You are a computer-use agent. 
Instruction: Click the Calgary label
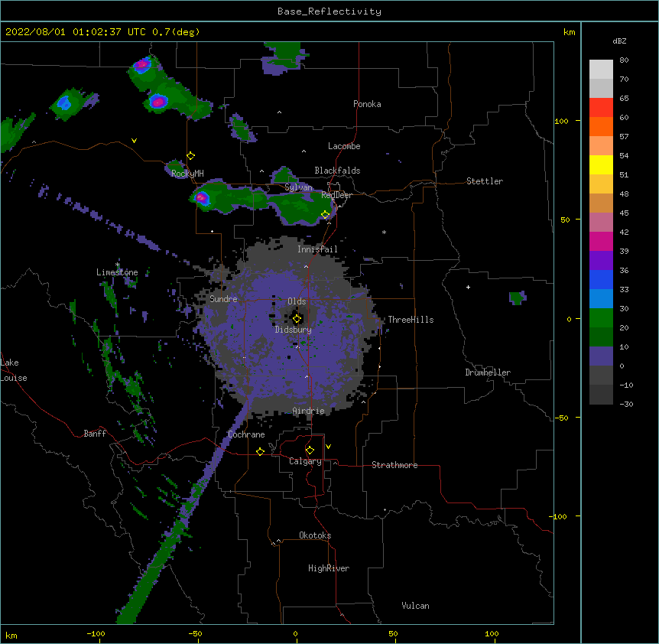(305, 461)
